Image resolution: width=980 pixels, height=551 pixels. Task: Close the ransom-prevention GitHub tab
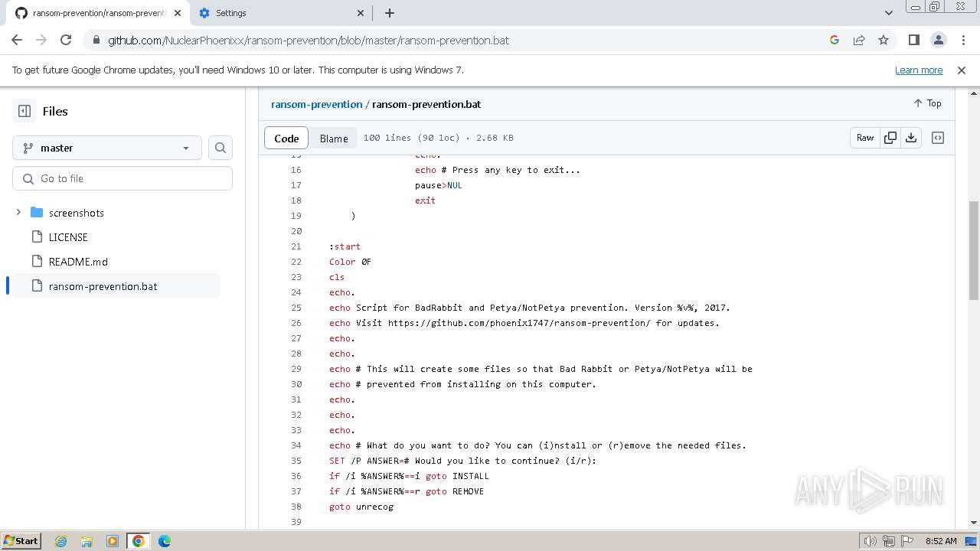pos(178,13)
